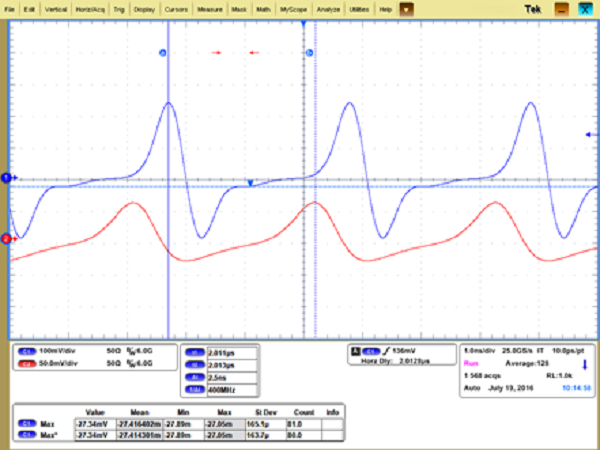Open the Analyze menu
This screenshot has width=600, height=450.
[x=325, y=7]
